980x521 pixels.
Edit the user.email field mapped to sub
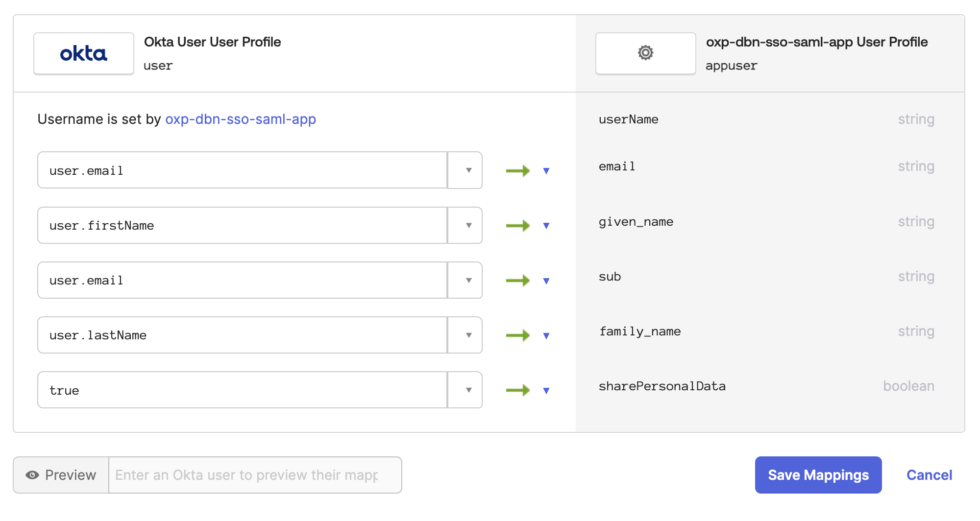click(x=243, y=280)
